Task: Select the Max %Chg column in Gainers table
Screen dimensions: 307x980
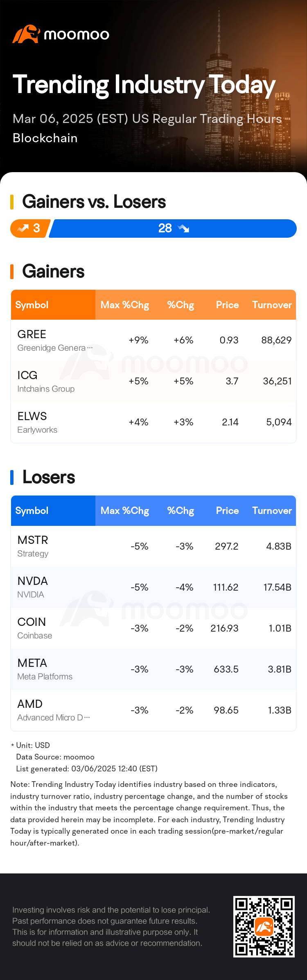Action: click(x=125, y=305)
